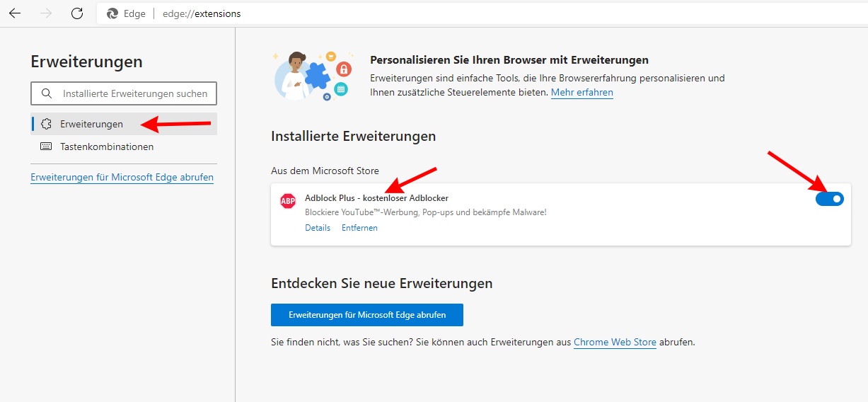The width and height of the screenshot is (868, 402).
Task: Focus the Installierte Erweiterungen suchen field
Action: click(134, 93)
